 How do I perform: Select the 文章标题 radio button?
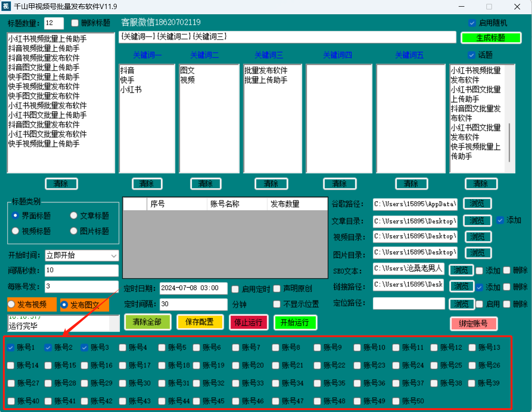(74, 216)
